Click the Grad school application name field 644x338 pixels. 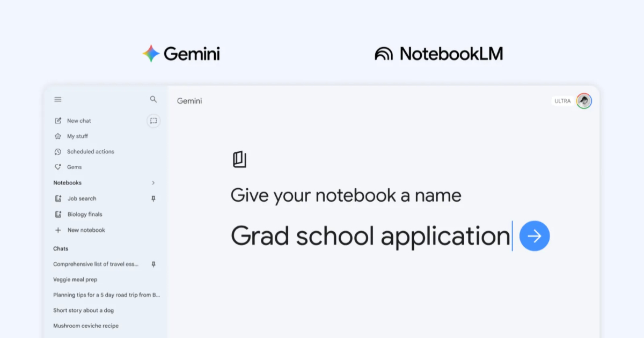click(x=370, y=236)
